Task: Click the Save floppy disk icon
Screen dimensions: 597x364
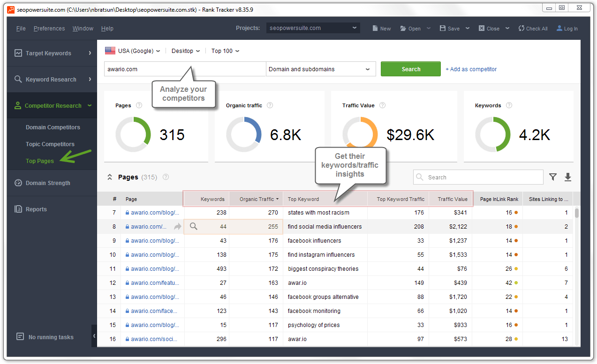Action: coord(442,28)
